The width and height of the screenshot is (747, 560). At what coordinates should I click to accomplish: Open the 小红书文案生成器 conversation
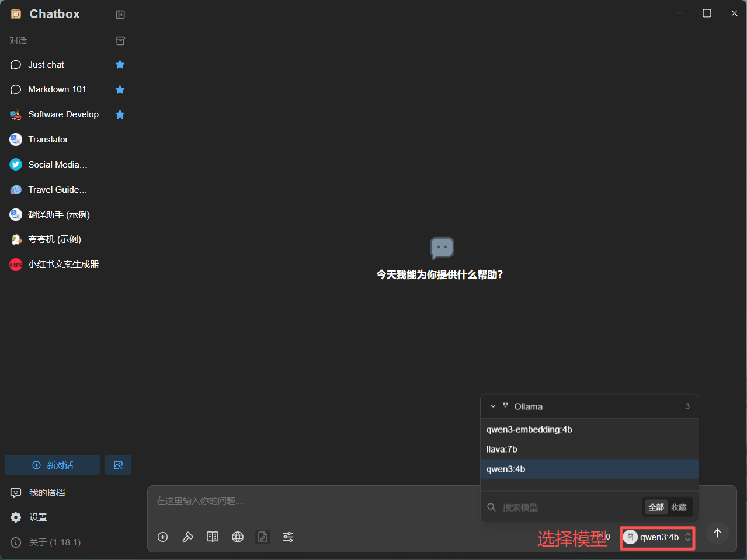pyautogui.click(x=68, y=265)
